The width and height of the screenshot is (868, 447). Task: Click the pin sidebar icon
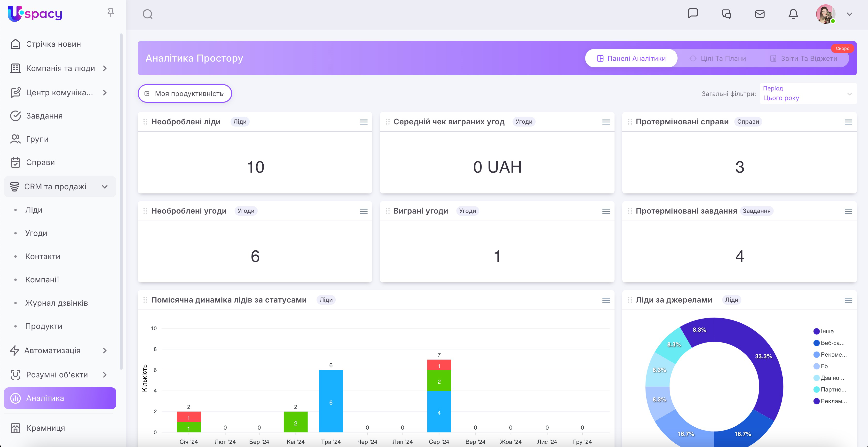[x=110, y=13]
